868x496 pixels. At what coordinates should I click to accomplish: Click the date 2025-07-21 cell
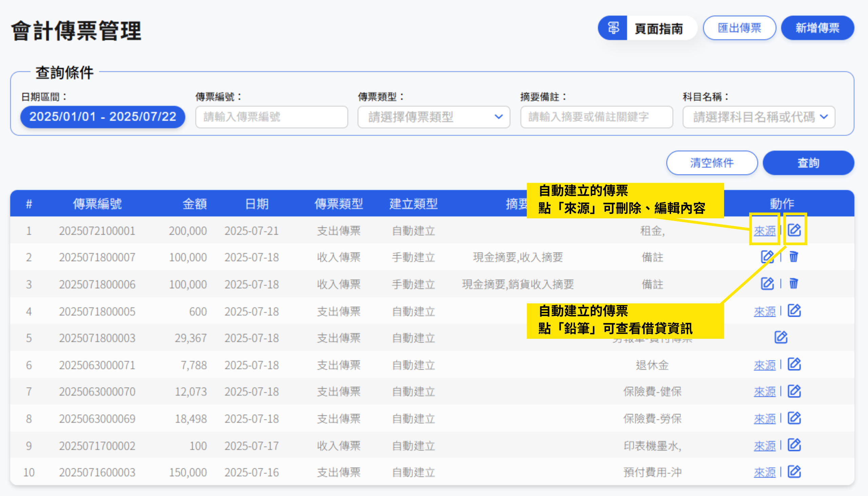pos(251,231)
